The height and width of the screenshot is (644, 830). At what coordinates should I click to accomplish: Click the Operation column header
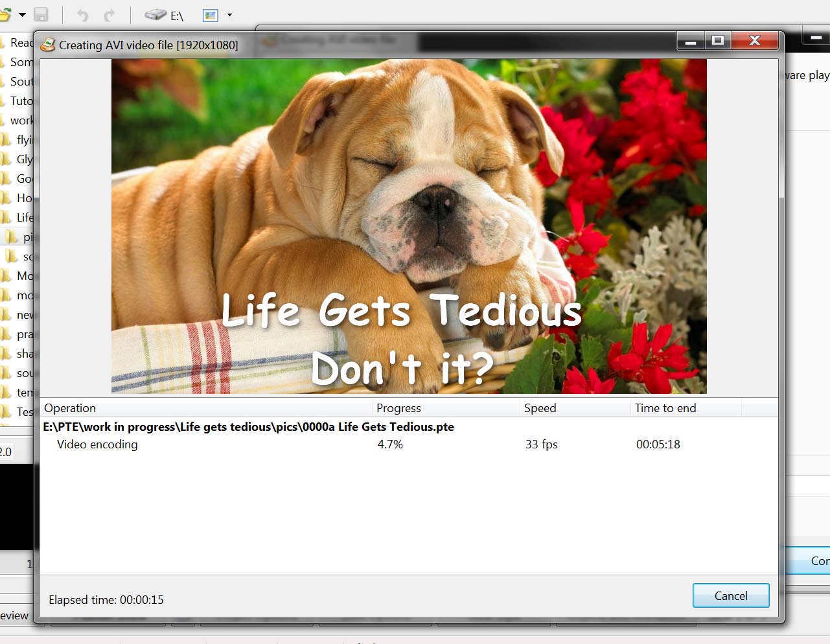click(x=70, y=408)
